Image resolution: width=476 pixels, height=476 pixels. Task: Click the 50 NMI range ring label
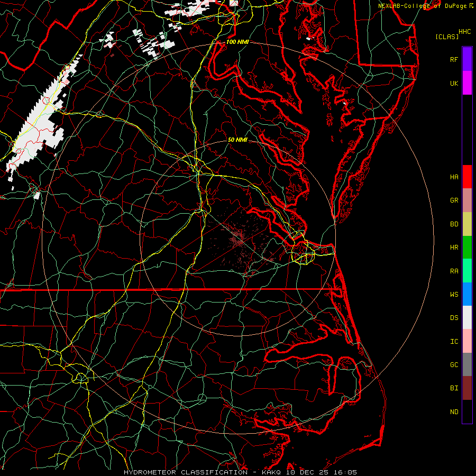click(x=237, y=140)
